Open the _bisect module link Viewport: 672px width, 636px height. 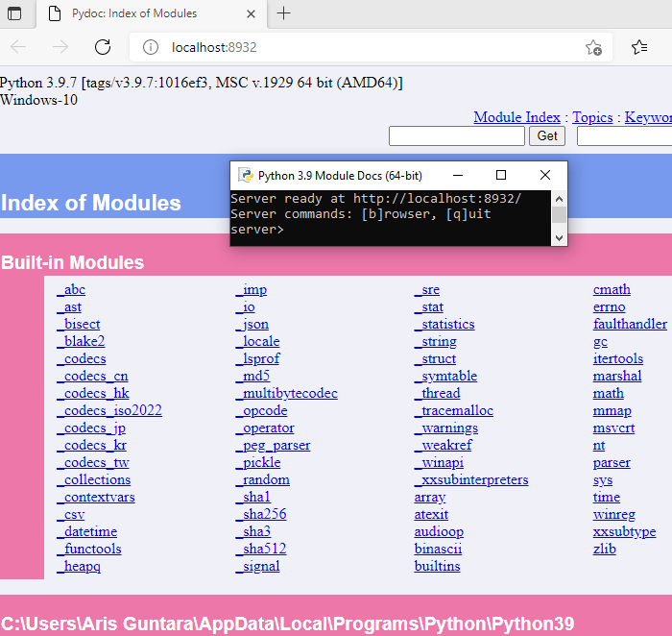pyautogui.click(x=79, y=324)
